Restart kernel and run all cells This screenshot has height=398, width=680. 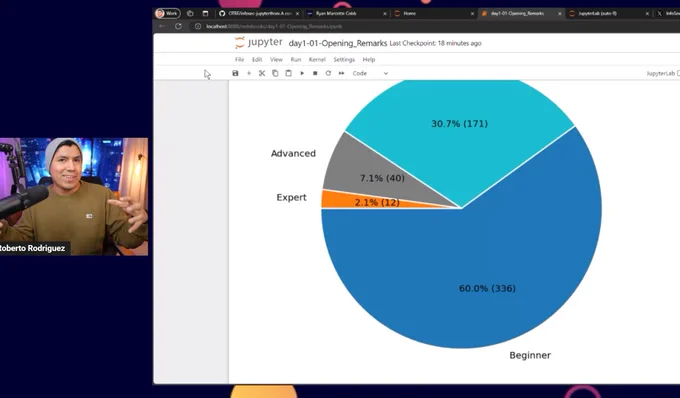tap(342, 73)
